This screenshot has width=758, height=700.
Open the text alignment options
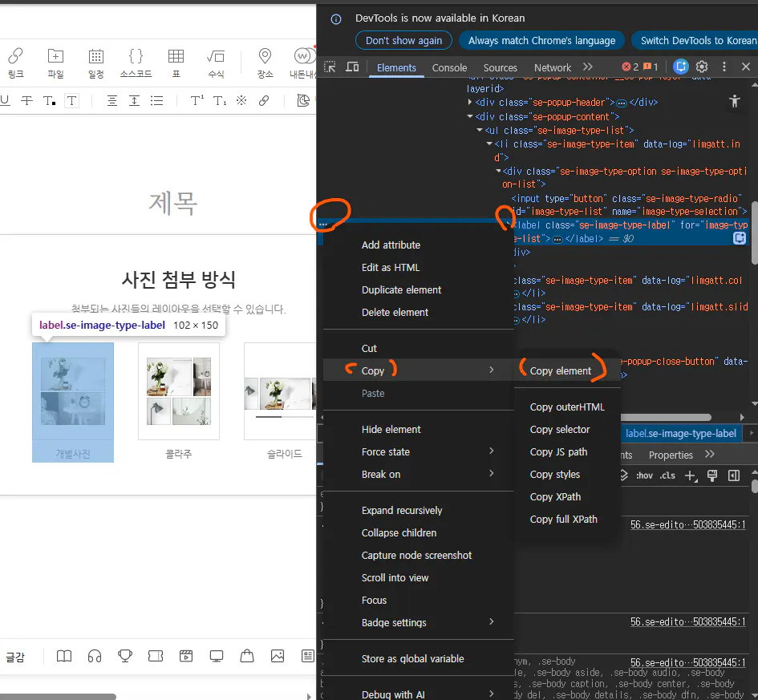[111, 100]
